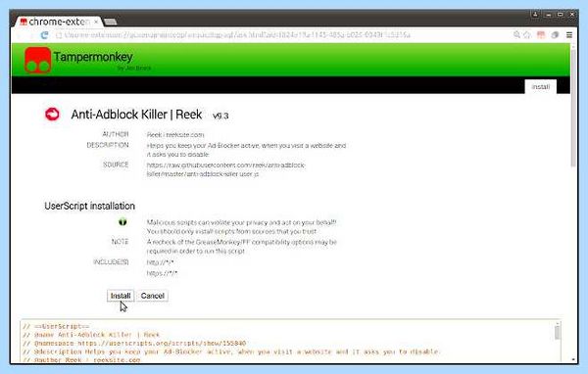Click the Install button to install the script

(121, 296)
